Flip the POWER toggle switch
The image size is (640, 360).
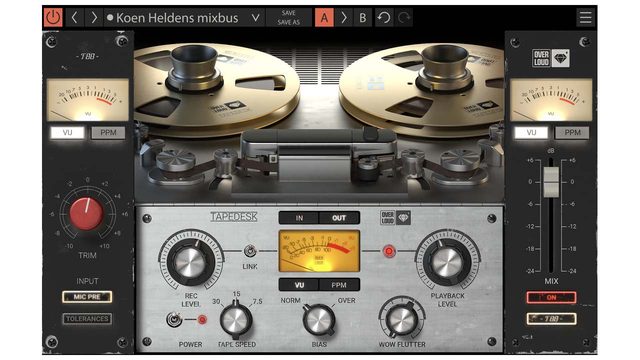point(174,319)
